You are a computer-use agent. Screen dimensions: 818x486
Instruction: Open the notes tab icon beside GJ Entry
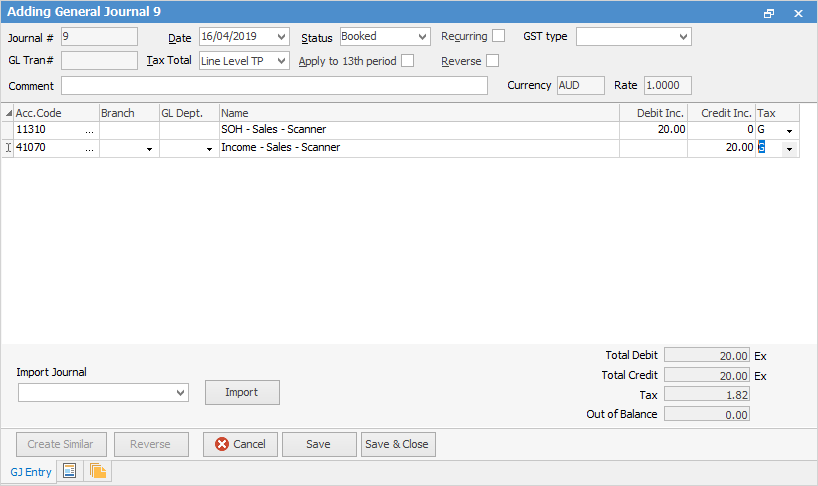click(x=70, y=471)
